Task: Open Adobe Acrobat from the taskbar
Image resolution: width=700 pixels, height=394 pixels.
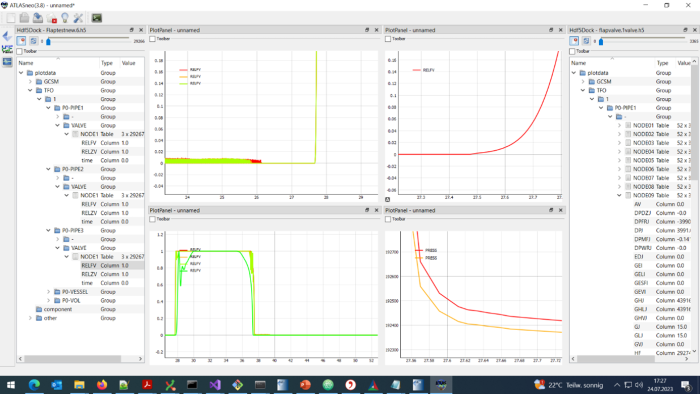Action: [x=147, y=385]
